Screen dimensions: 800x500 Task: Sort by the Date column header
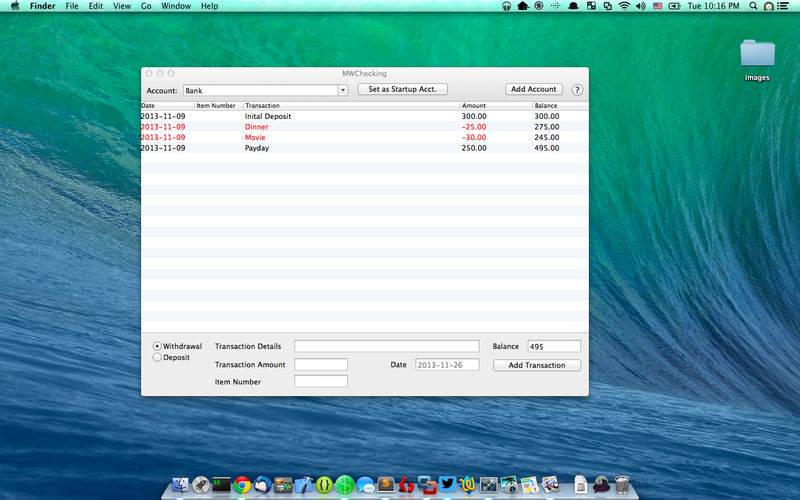pyautogui.click(x=167, y=106)
